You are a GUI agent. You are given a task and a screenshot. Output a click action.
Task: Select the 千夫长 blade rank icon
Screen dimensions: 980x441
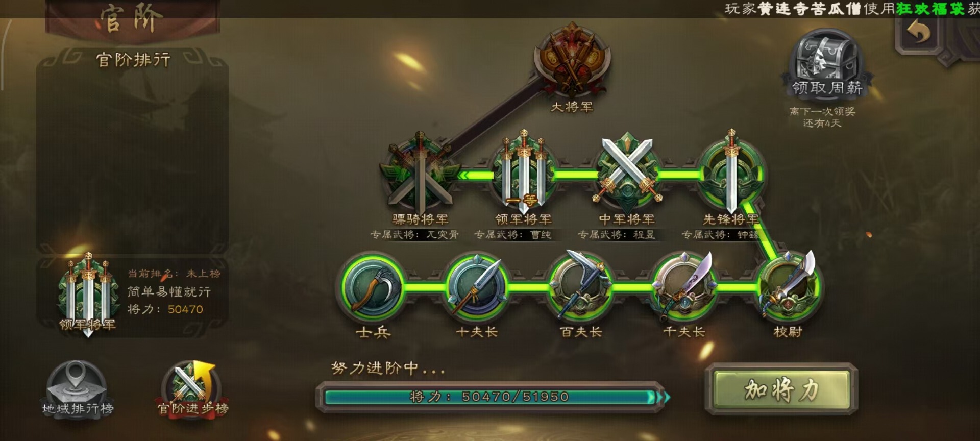tap(684, 287)
